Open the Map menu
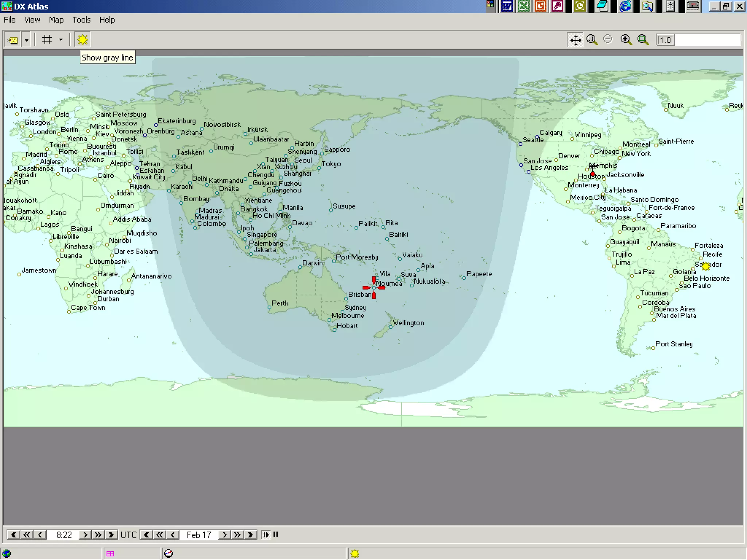The image size is (747, 560). 56,20
